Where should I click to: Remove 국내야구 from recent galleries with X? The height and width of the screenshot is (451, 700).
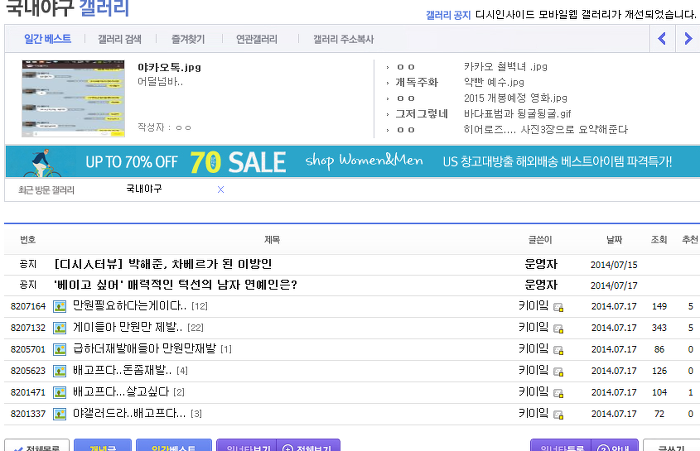click(x=221, y=190)
